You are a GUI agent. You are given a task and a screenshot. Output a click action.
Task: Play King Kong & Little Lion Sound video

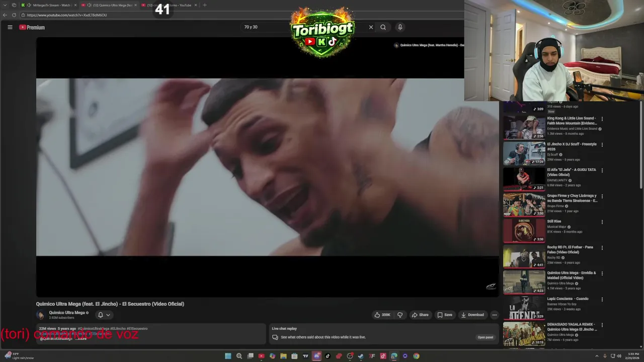[x=524, y=127]
